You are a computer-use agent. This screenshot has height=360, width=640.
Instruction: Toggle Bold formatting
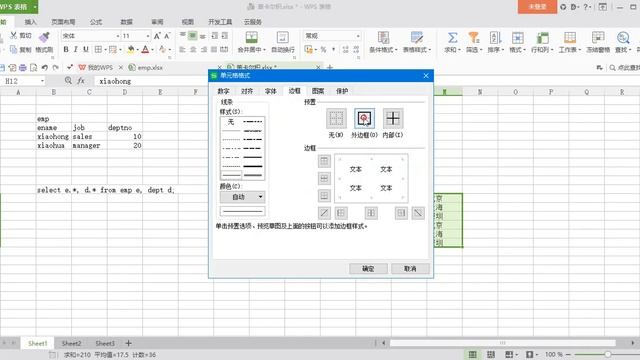[66, 49]
